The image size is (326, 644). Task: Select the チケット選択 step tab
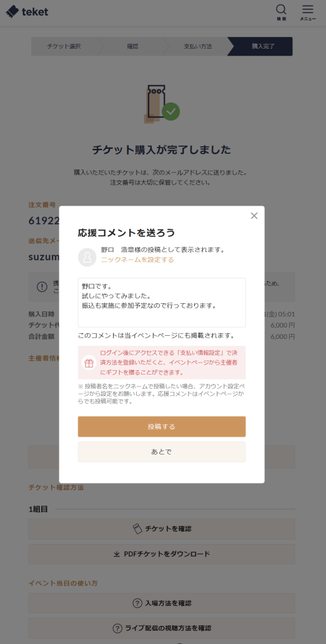point(64,46)
